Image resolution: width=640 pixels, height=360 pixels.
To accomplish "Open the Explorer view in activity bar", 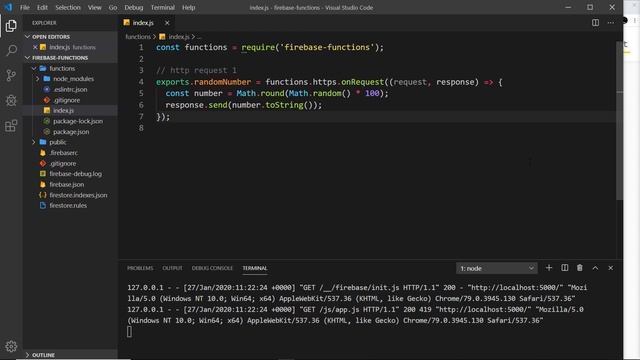I will [x=11, y=26].
